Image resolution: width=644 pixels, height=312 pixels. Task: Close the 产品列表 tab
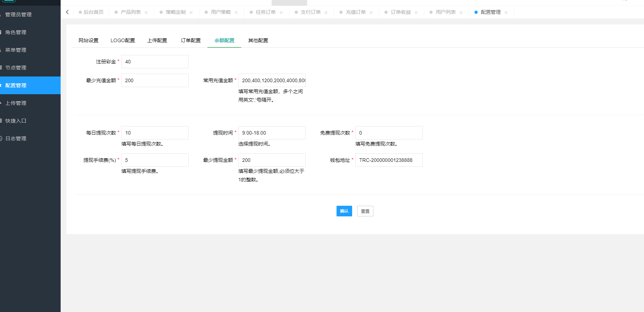coord(146,12)
